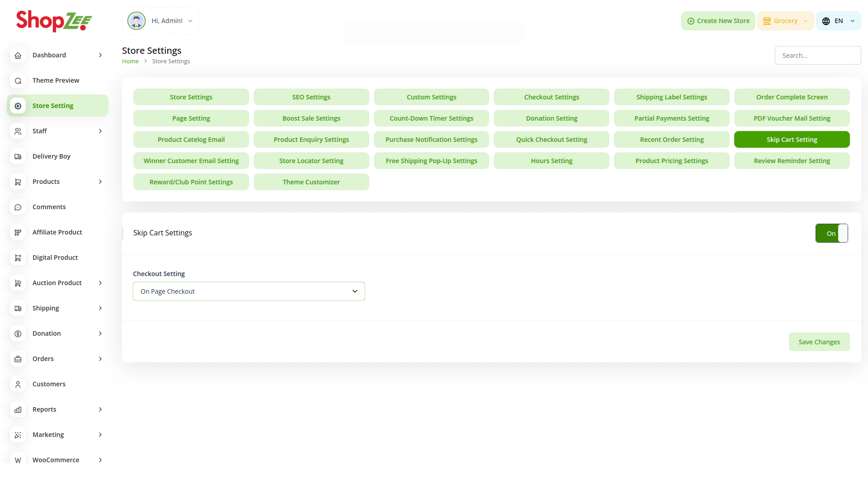Expand the Products submenu chevron
This screenshot has height=488, width=868.
[x=100, y=182]
